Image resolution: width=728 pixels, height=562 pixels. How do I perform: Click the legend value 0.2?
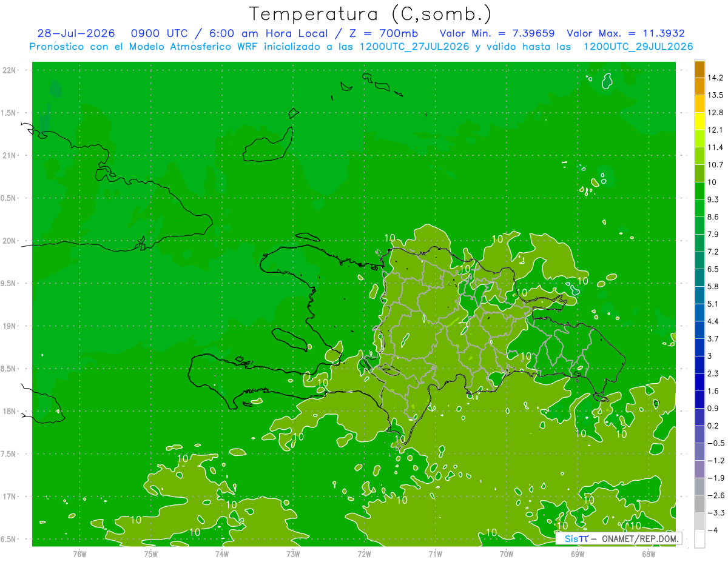[x=713, y=426]
